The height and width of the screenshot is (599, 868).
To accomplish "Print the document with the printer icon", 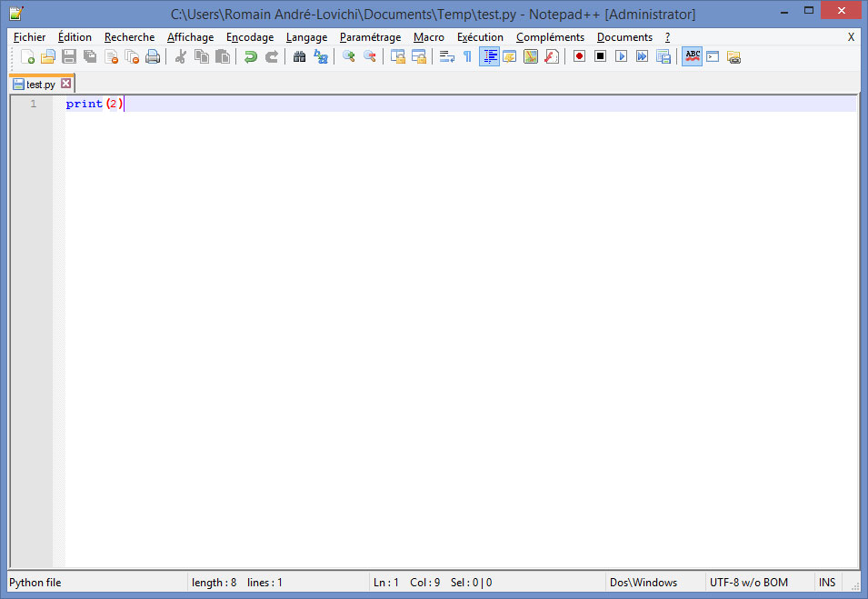I will tap(153, 56).
